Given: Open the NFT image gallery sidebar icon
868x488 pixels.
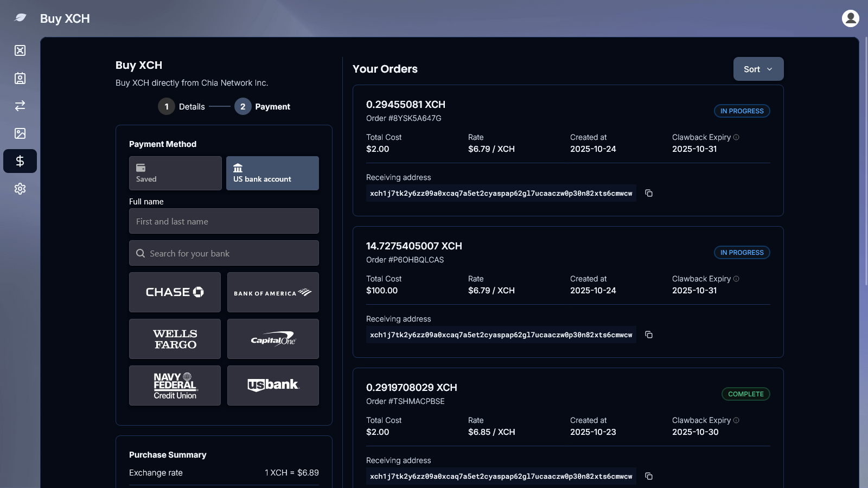Looking at the screenshot, I should point(20,133).
